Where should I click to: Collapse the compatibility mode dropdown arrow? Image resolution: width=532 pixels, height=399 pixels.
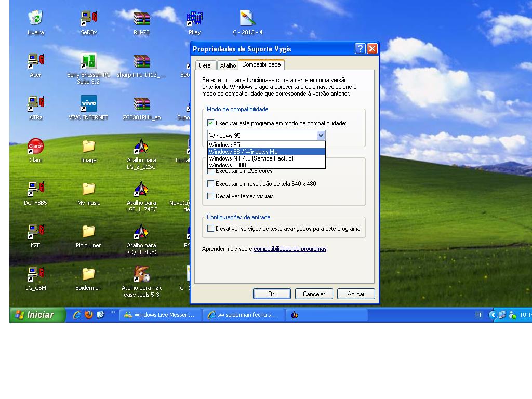point(321,136)
